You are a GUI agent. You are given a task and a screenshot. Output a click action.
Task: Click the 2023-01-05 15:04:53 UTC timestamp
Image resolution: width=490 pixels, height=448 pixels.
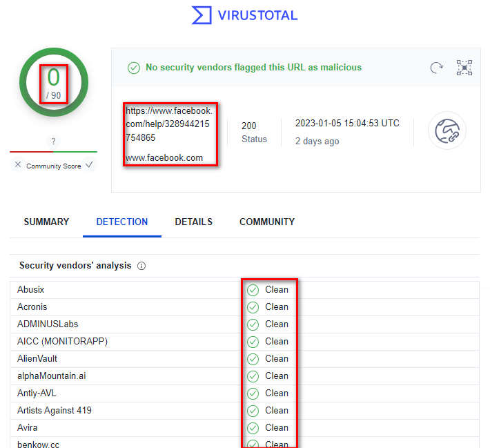pos(347,123)
